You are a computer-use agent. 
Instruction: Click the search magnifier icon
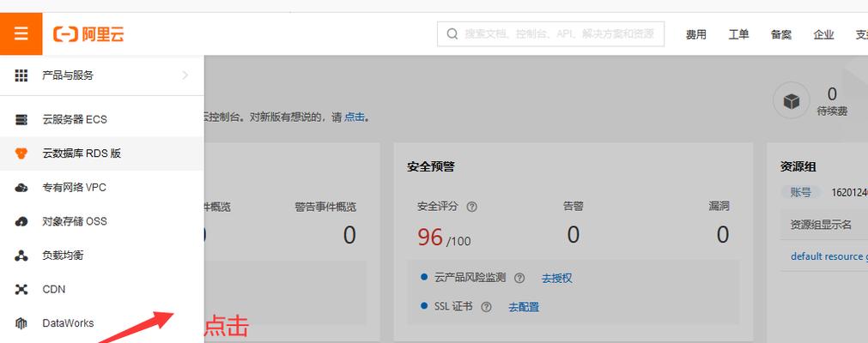click(452, 34)
